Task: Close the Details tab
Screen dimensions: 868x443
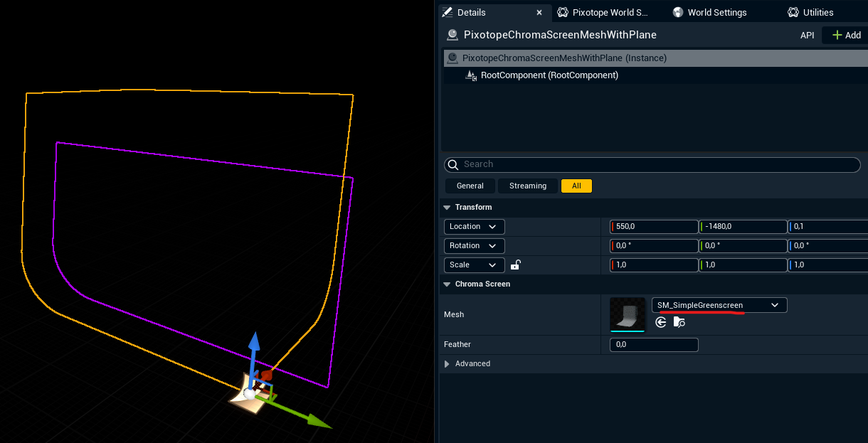Action: [x=539, y=13]
